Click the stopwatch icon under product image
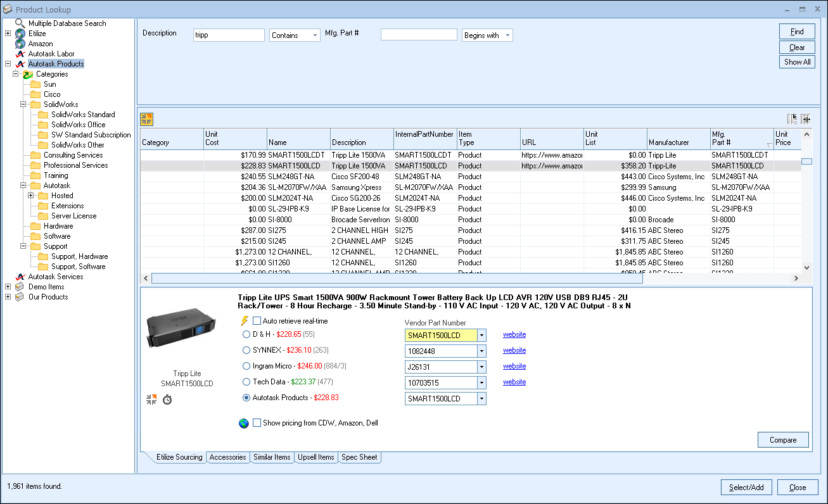 pos(167,400)
